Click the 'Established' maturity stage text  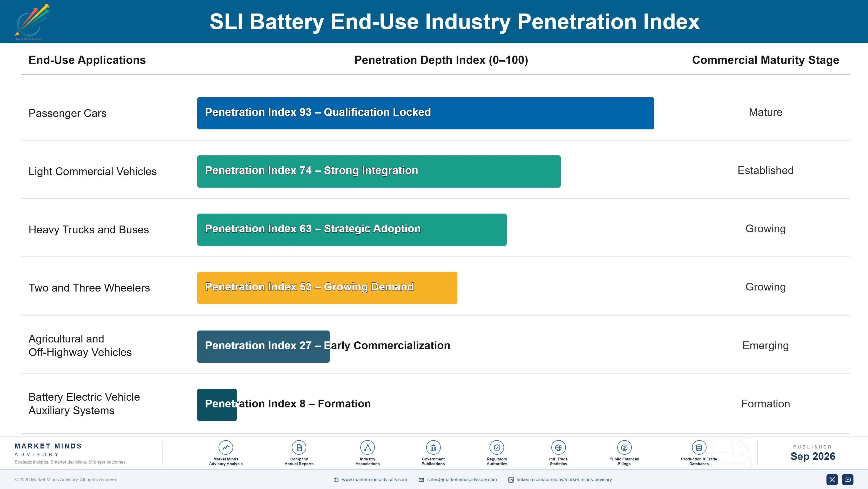point(765,170)
